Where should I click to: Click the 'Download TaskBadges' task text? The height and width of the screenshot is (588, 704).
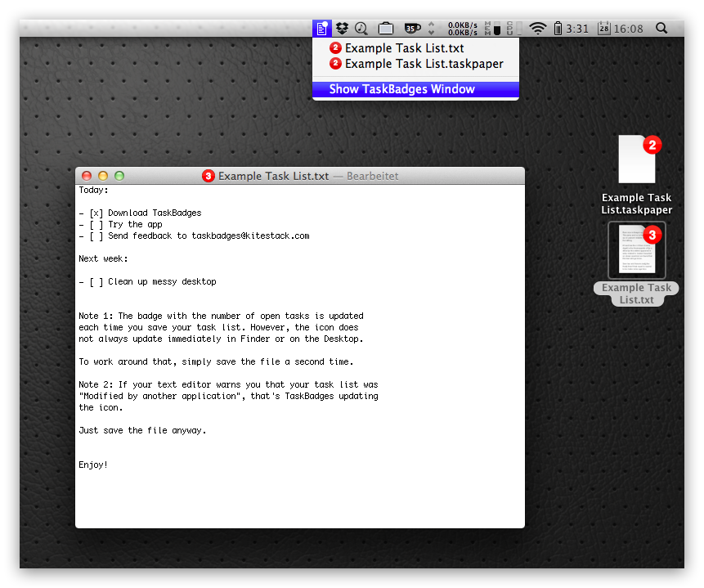[x=155, y=213]
